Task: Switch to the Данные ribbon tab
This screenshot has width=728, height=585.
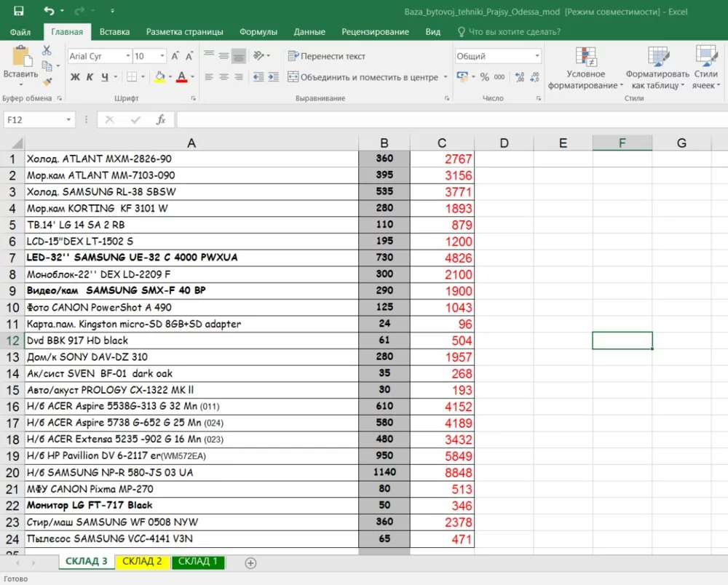Action: [x=309, y=32]
